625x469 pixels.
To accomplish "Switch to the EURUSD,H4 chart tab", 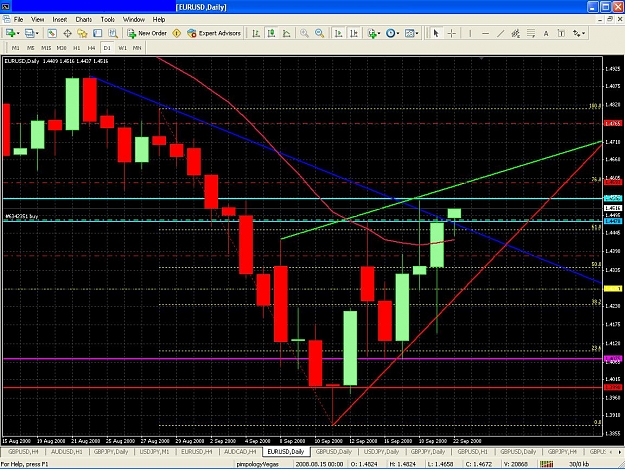I will (197, 452).
